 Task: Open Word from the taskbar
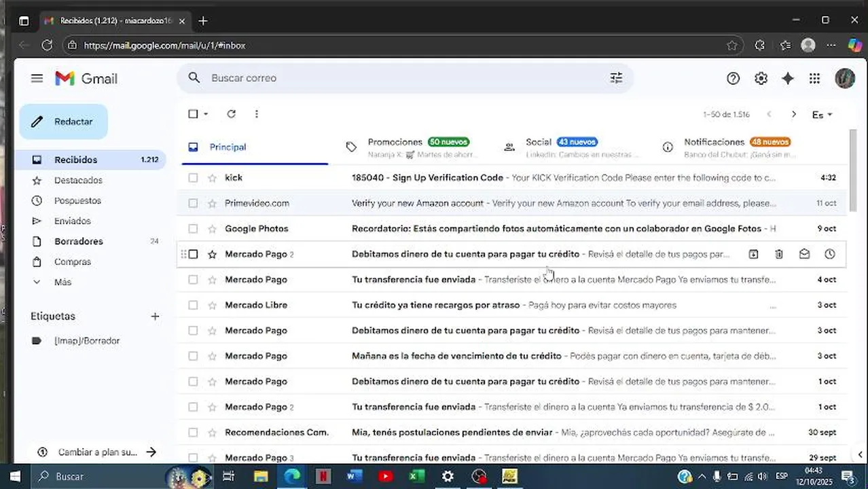(x=354, y=476)
